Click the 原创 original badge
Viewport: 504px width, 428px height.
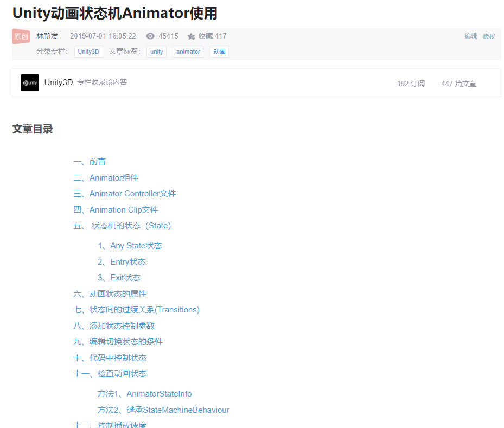point(21,36)
